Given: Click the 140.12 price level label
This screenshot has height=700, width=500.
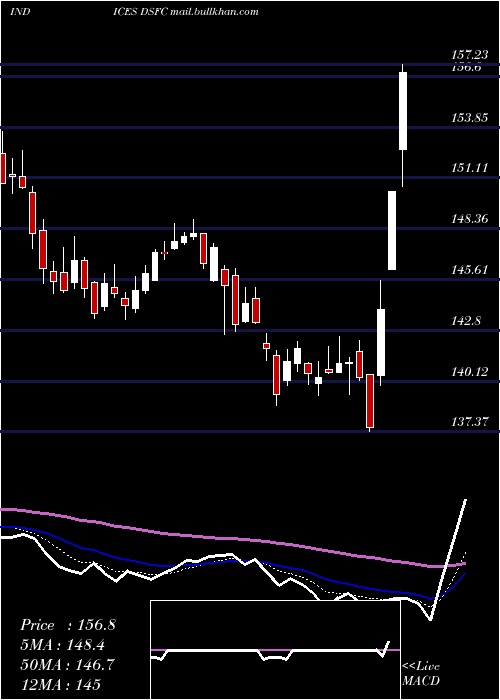Looking at the screenshot, I should (470, 371).
